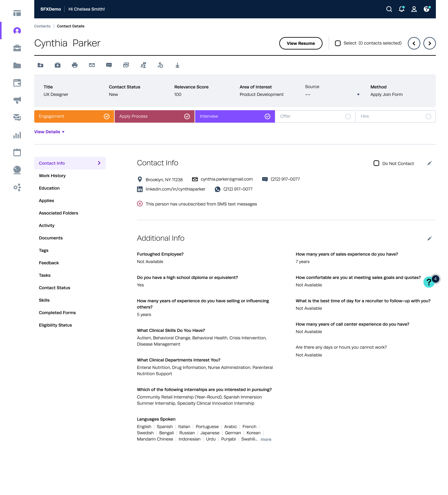448x495 pixels.
Task: Tick the Select contact checkbox
Action: (x=338, y=43)
